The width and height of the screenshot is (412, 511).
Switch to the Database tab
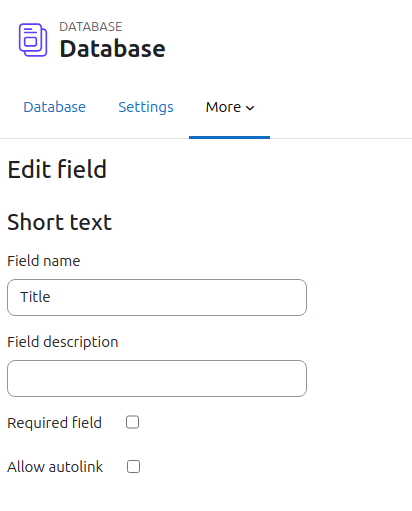54,107
